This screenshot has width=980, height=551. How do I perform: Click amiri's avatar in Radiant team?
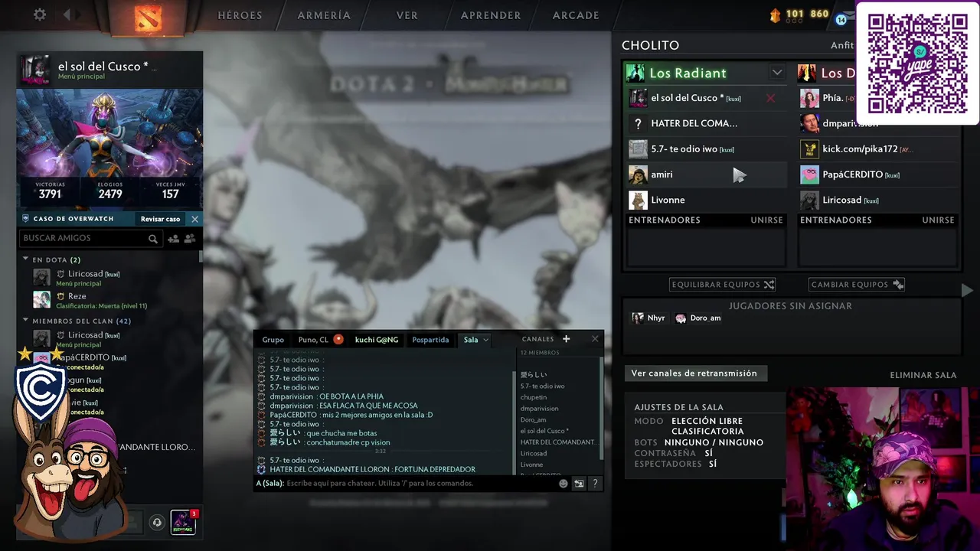click(x=638, y=174)
